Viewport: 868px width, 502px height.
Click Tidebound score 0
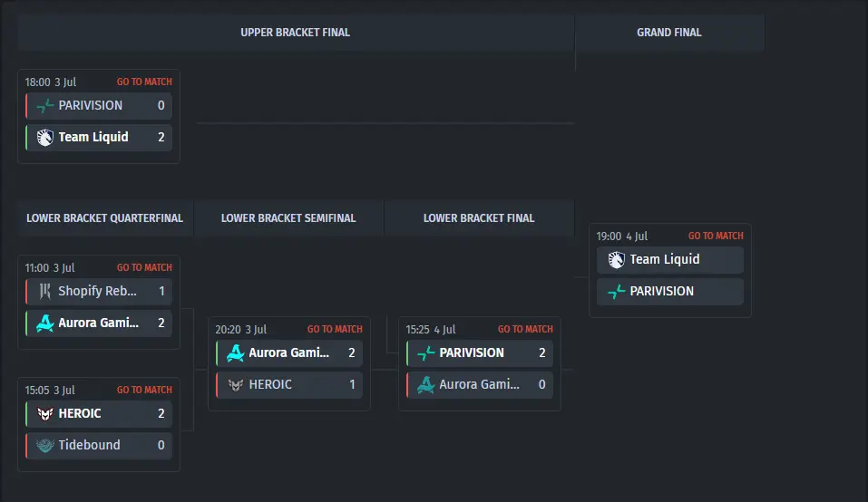(x=161, y=445)
